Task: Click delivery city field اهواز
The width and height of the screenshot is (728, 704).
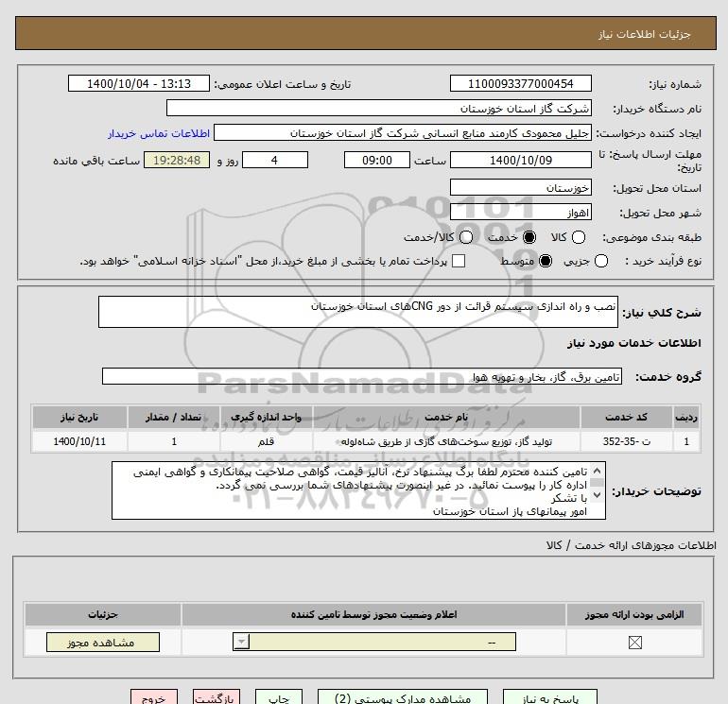Action: (x=520, y=212)
